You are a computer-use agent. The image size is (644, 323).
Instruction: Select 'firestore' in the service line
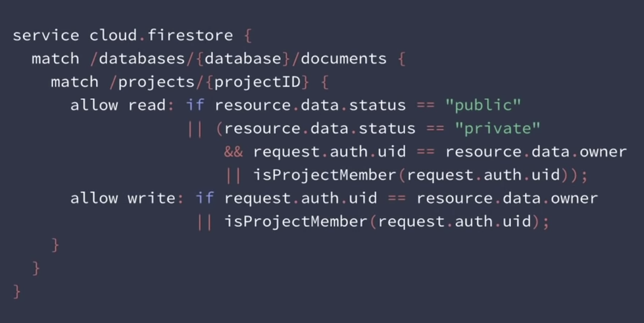pyautogui.click(x=190, y=36)
